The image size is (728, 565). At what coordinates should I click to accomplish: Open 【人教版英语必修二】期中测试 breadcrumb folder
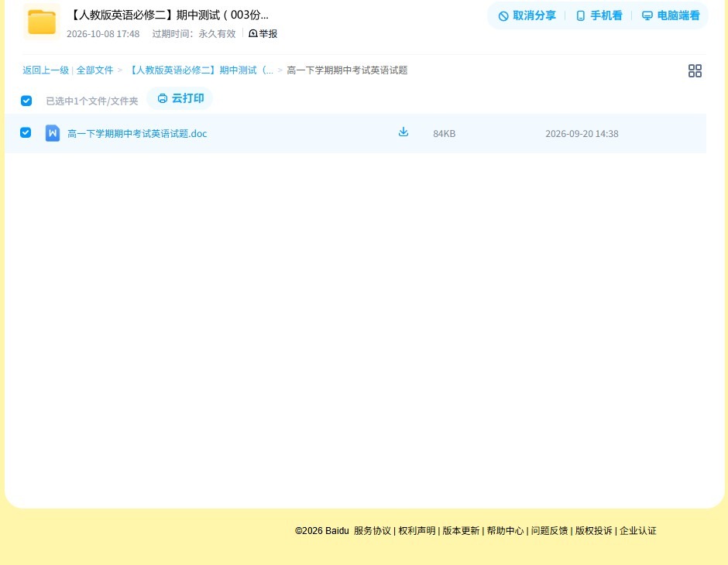pyautogui.click(x=200, y=70)
